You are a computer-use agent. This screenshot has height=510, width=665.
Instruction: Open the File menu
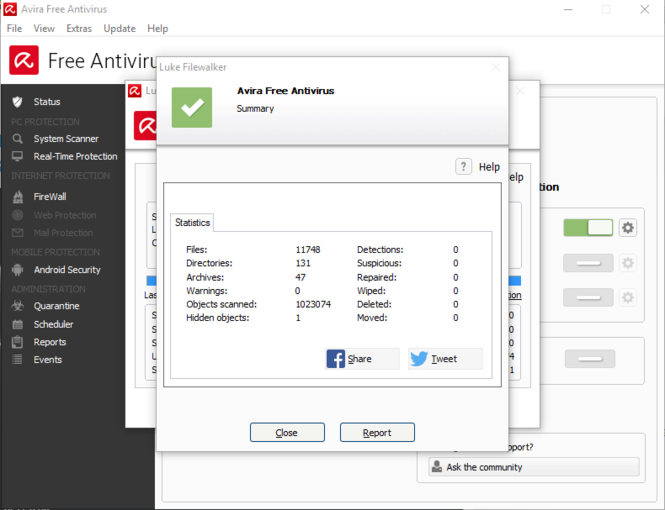[x=14, y=28]
